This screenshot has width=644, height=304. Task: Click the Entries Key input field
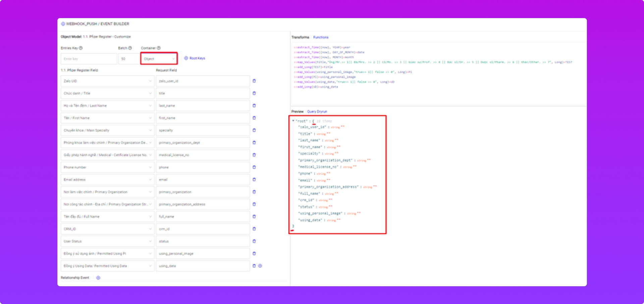(89, 59)
